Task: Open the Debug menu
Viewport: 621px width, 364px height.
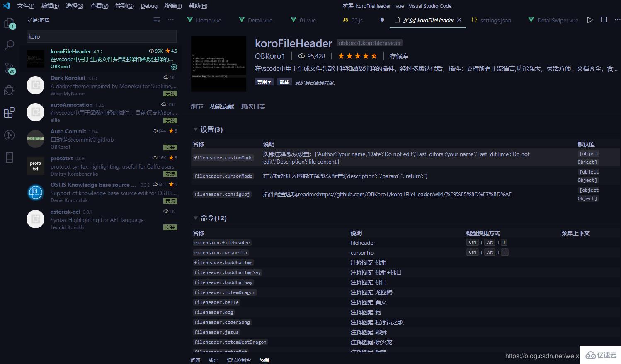Action: coord(149,6)
